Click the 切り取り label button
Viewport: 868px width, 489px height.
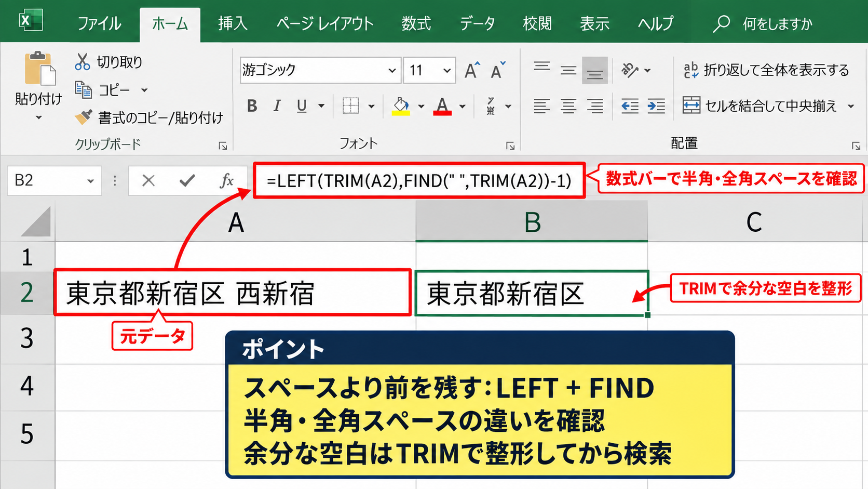(x=119, y=62)
